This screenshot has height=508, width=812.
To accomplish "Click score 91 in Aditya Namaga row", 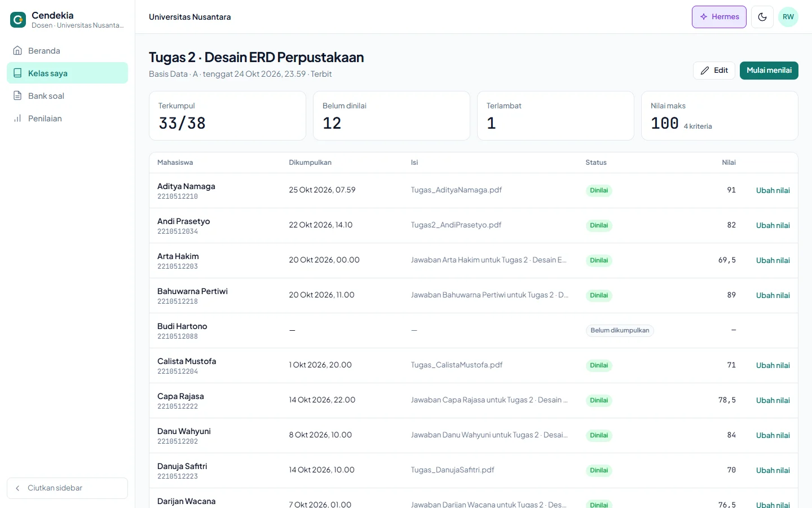I will (x=731, y=190).
